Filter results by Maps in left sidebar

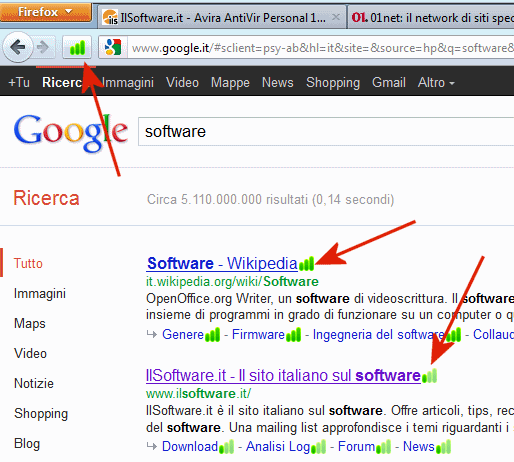(x=30, y=324)
